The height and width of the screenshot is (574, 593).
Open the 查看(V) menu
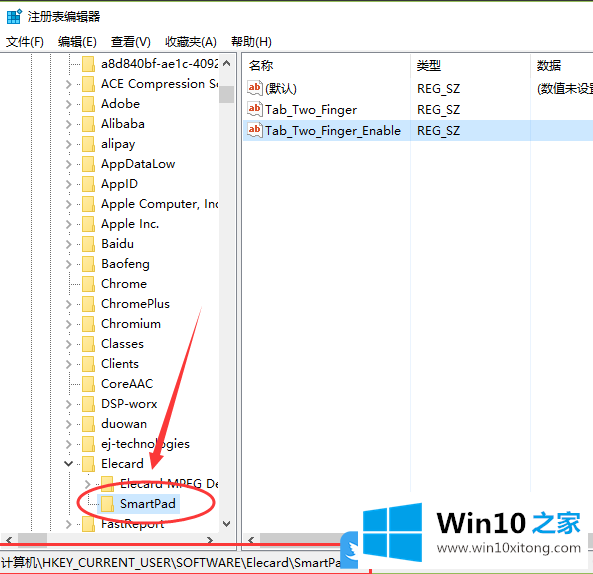(130, 42)
